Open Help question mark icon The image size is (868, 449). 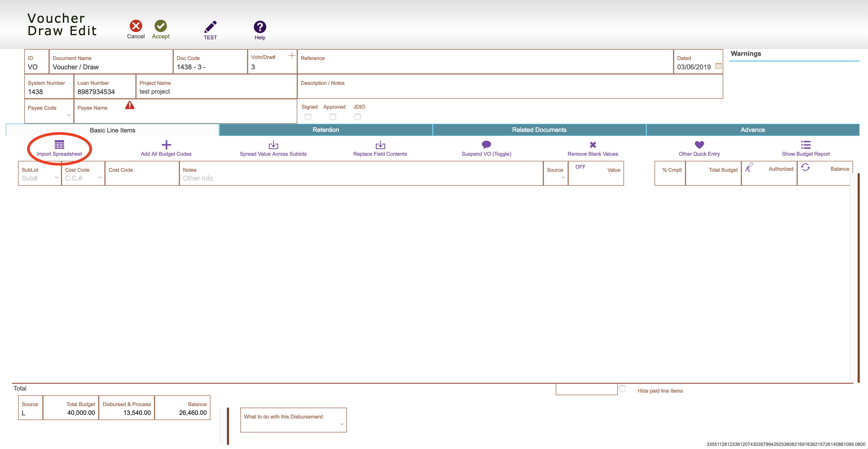tap(260, 27)
